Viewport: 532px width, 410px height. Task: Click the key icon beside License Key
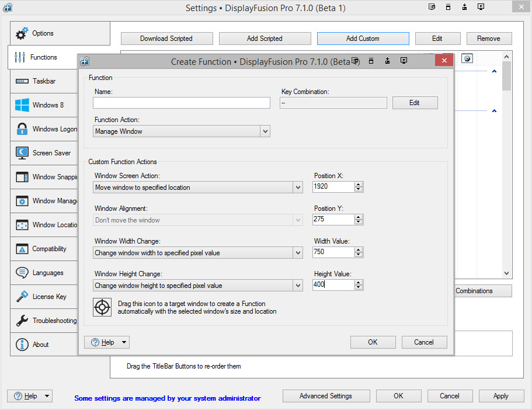[22, 297]
